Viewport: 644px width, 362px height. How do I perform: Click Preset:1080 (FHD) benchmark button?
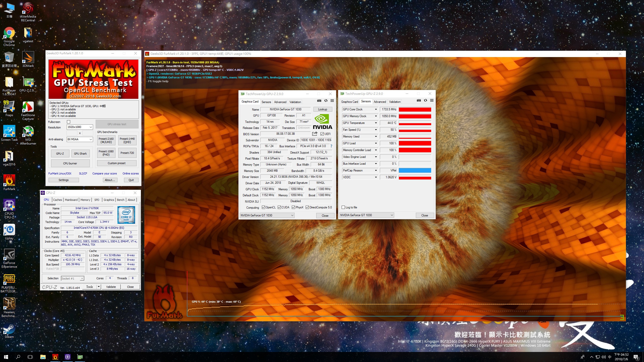[x=106, y=153]
